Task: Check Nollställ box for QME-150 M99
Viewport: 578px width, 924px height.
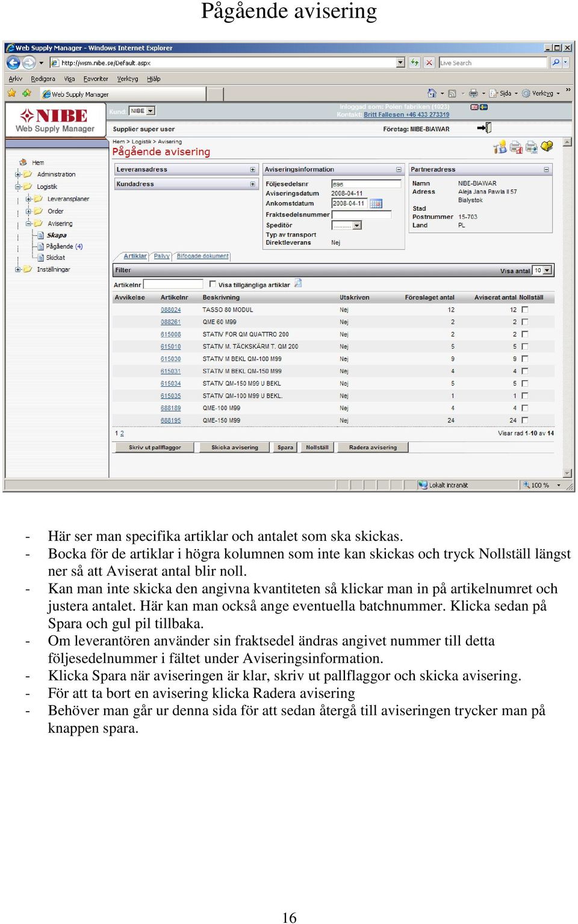Action: (525, 420)
